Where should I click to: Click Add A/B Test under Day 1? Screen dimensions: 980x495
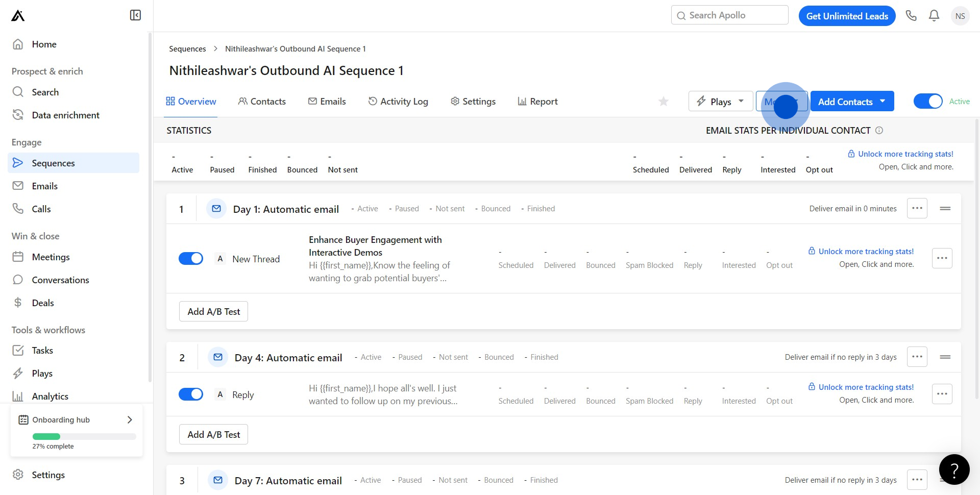click(x=213, y=311)
